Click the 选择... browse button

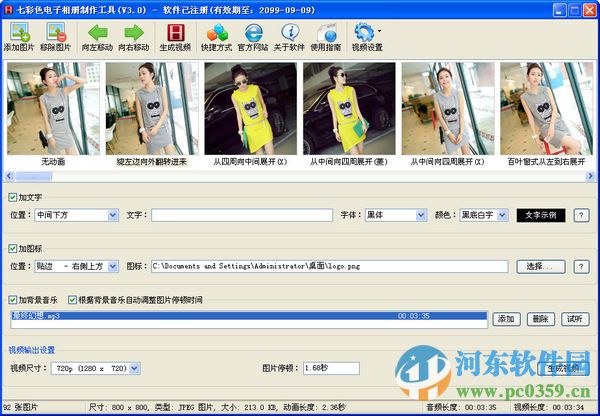click(541, 266)
